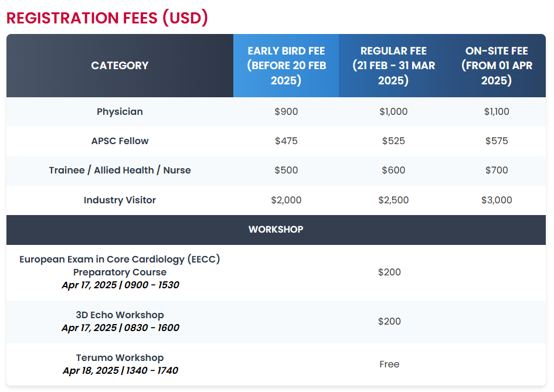The width and height of the screenshot is (554, 392).
Task: Click the Physician early bird $900 price
Action: [286, 111]
